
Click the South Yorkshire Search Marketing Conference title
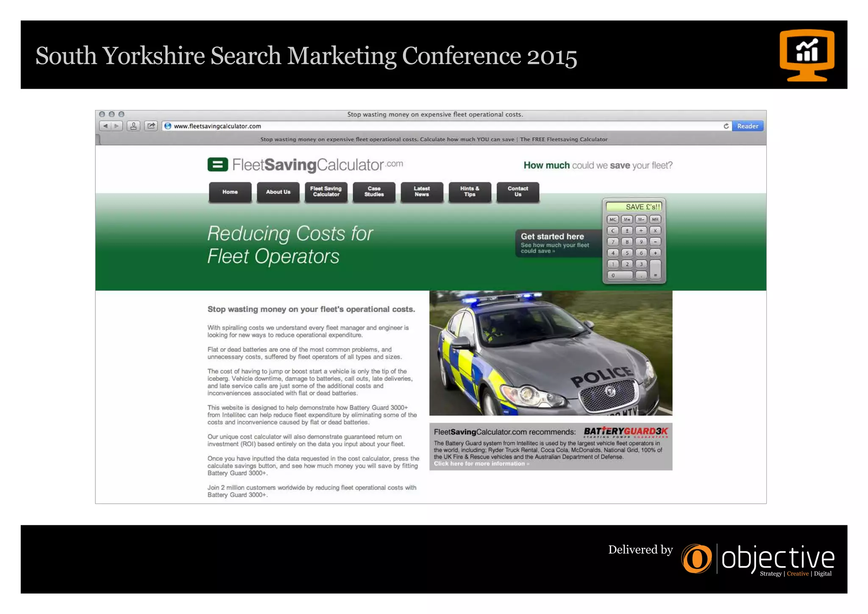click(306, 56)
